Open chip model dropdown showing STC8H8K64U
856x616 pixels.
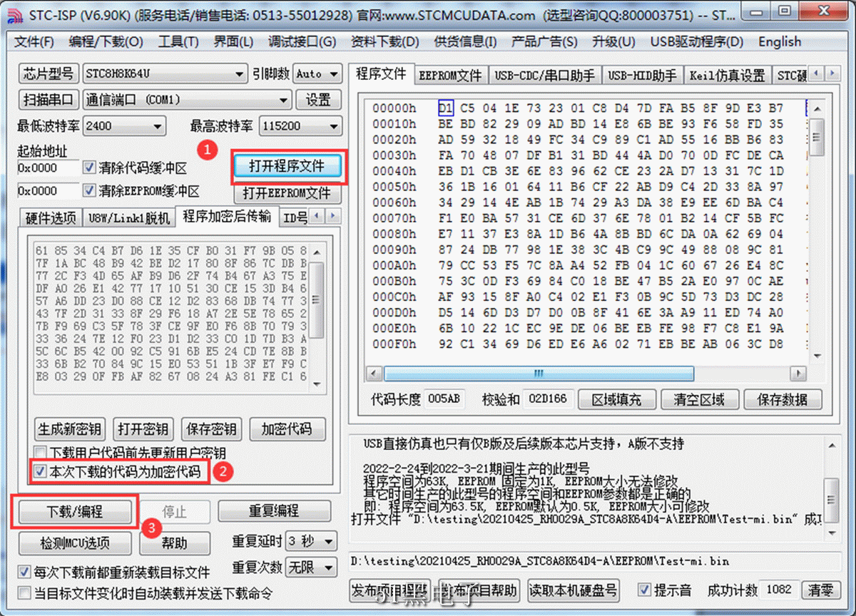tap(165, 73)
